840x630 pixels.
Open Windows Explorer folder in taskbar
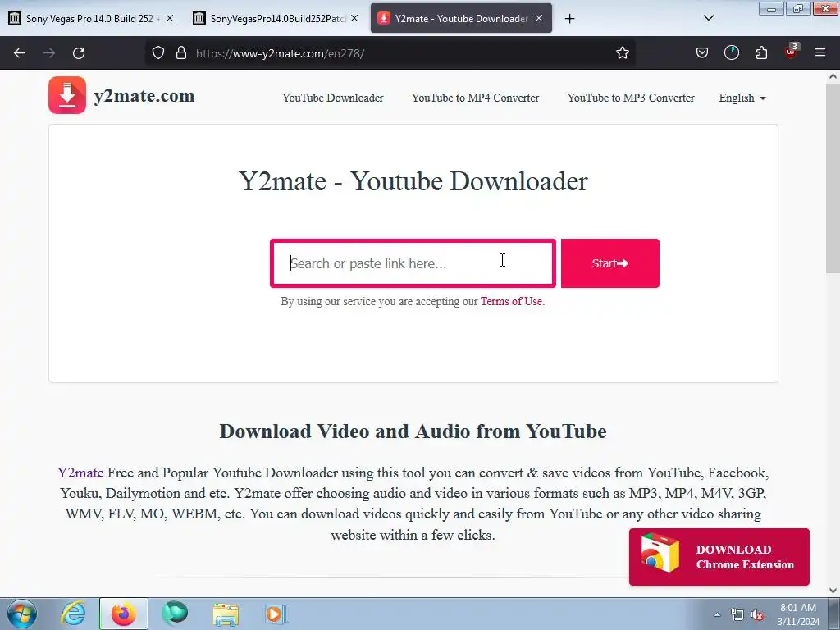pyautogui.click(x=226, y=614)
